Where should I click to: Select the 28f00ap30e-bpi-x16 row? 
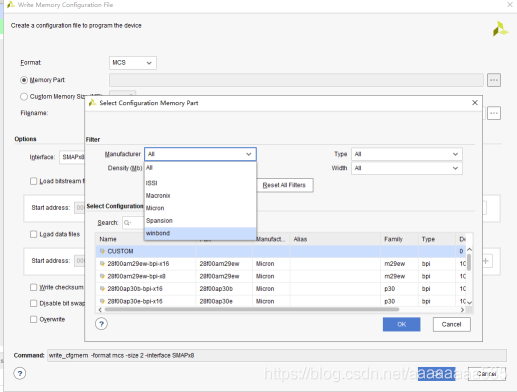click(x=281, y=301)
